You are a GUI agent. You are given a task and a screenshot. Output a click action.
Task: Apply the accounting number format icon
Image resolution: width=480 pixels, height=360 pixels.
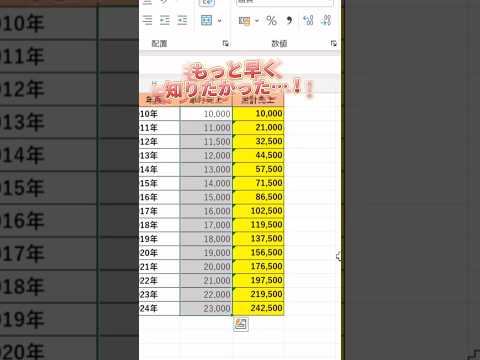click(x=245, y=21)
